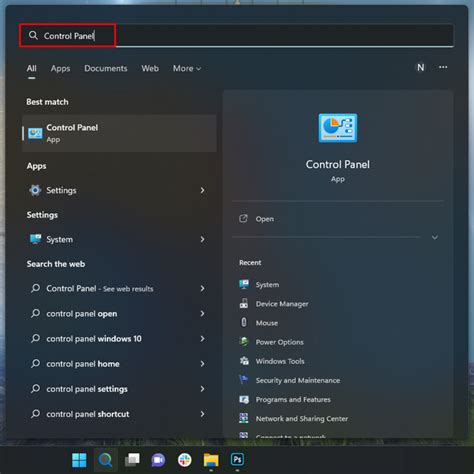The height and width of the screenshot is (474, 474).
Task: Open the More filter dropdown
Action: (187, 68)
